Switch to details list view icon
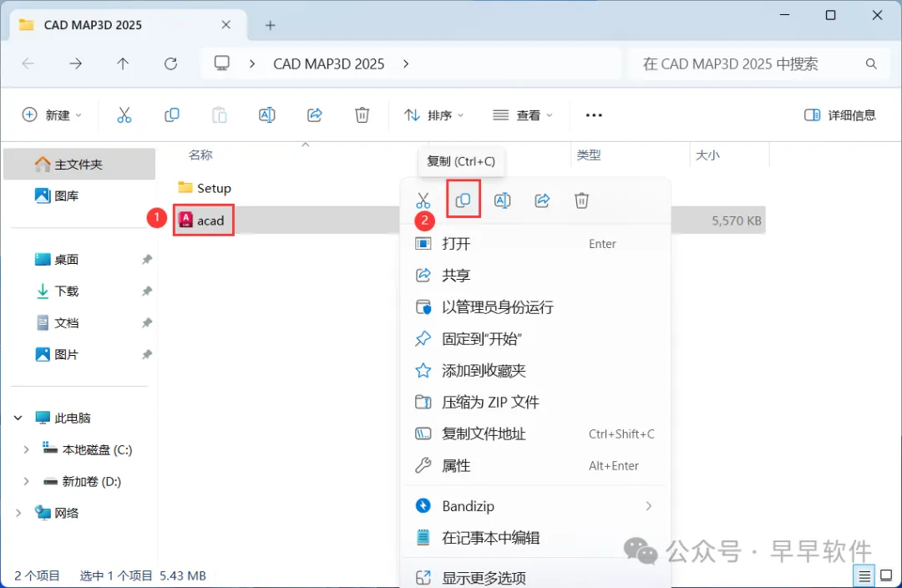 (x=864, y=575)
